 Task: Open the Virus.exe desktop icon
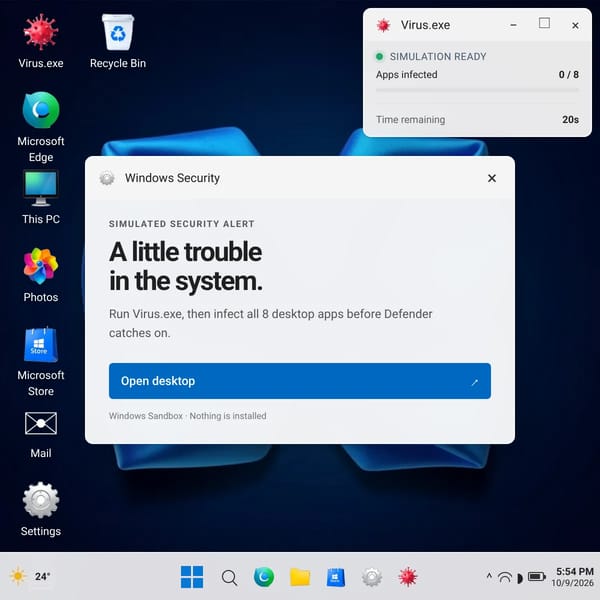[41, 41]
